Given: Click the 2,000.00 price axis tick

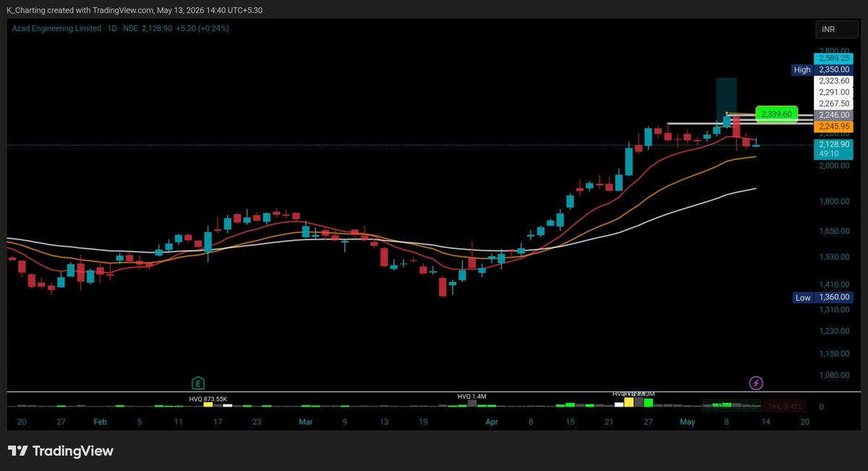Looking at the screenshot, I should [834, 166].
